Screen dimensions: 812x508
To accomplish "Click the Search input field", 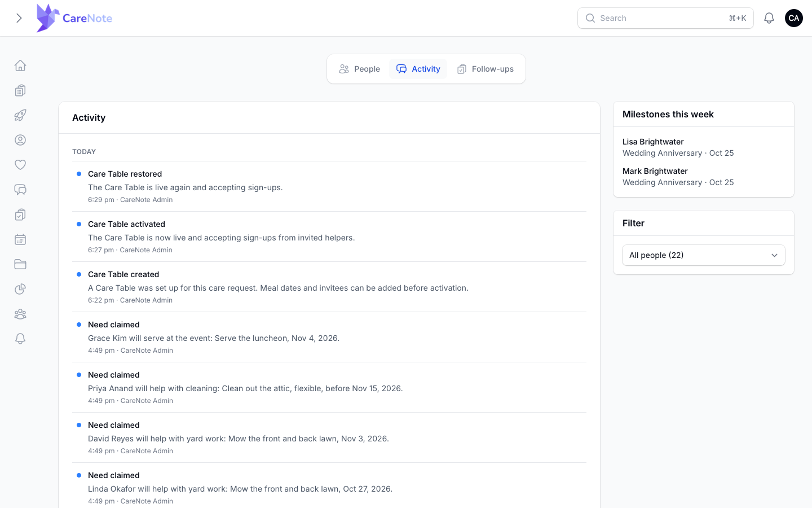I will pos(665,18).
